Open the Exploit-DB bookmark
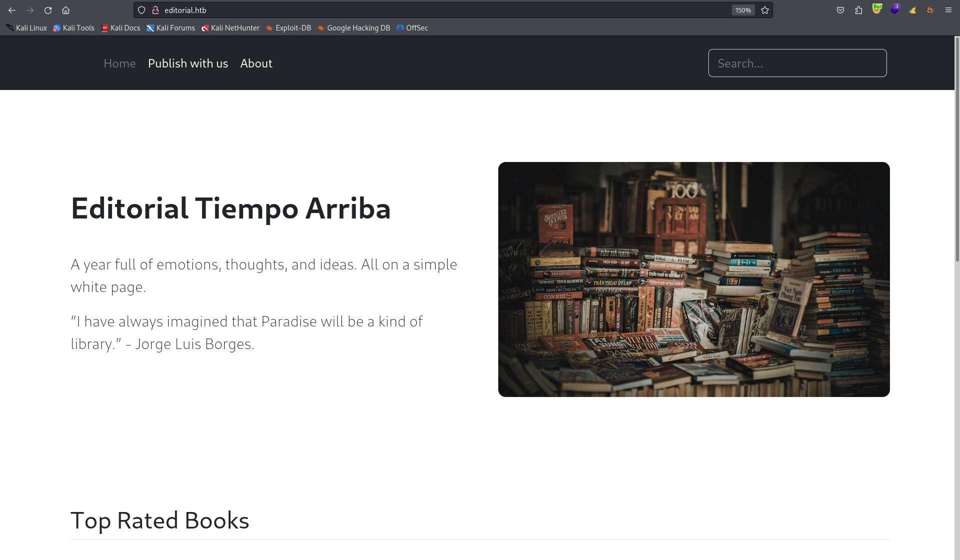Screen dimensions: 960x560 pyautogui.click(x=288, y=28)
